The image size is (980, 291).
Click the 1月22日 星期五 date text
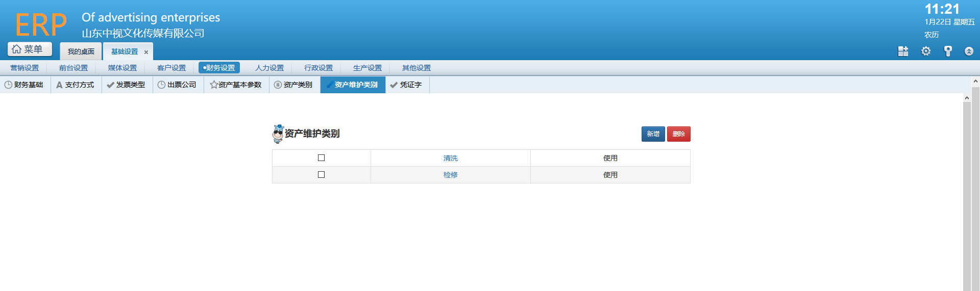pyautogui.click(x=949, y=22)
